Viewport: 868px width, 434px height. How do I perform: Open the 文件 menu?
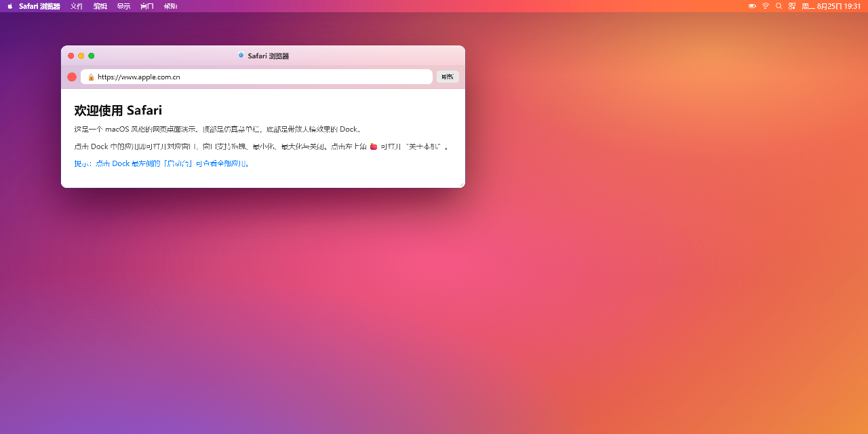[77, 6]
